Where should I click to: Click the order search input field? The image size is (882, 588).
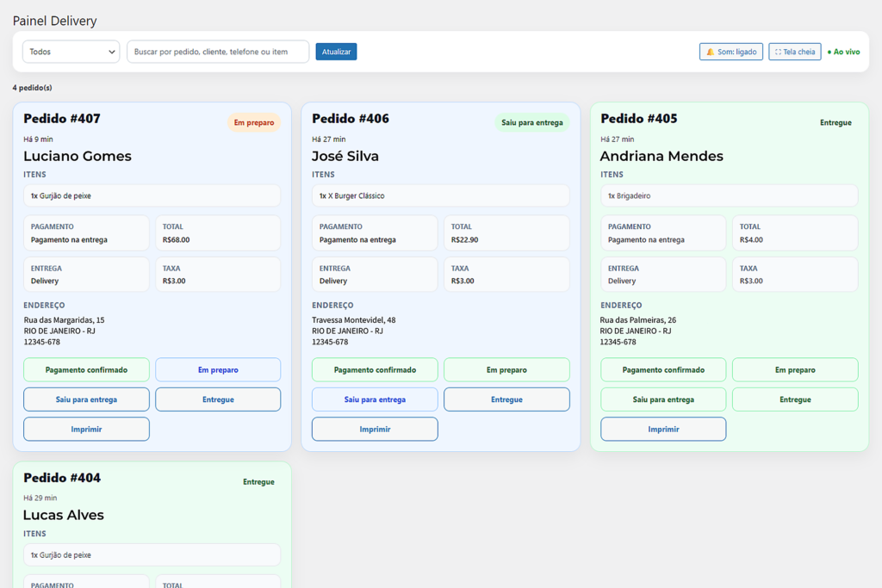(x=218, y=52)
